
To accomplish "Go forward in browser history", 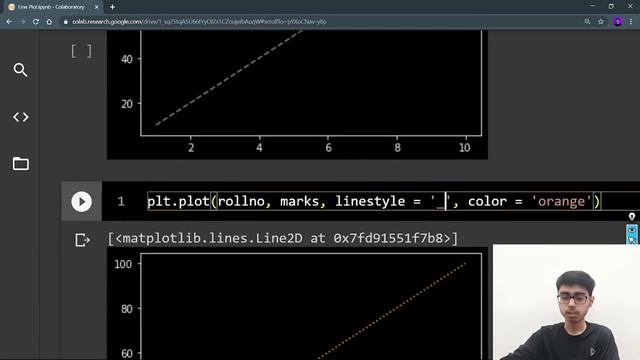I will click(22, 22).
